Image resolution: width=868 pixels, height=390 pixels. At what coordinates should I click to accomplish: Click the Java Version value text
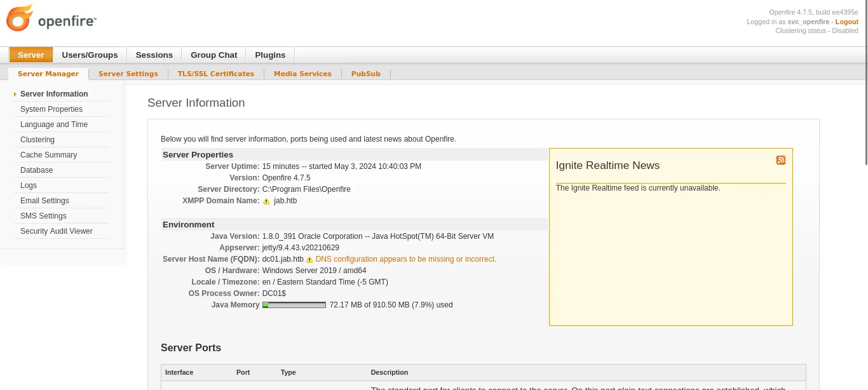pos(378,236)
